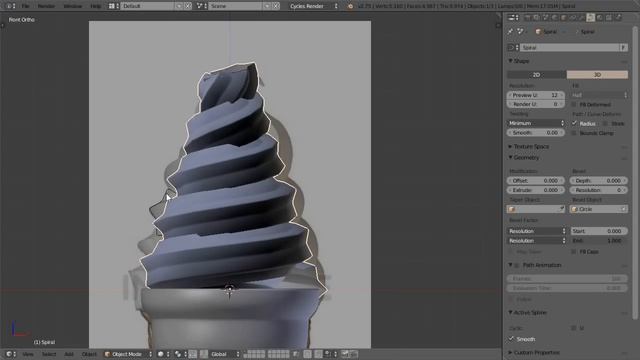
Task: Enable the Cyclic U checkbox
Action: click(x=573, y=328)
